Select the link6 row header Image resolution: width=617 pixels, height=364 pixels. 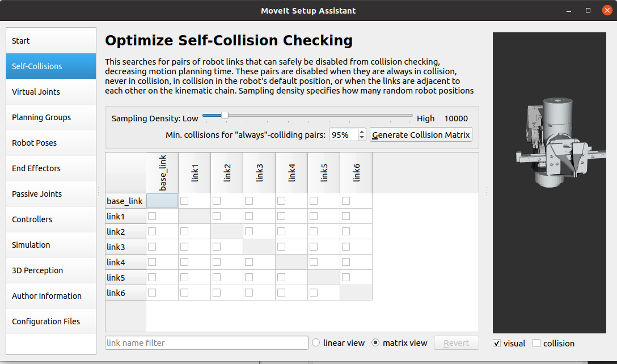click(x=125, y=293)
